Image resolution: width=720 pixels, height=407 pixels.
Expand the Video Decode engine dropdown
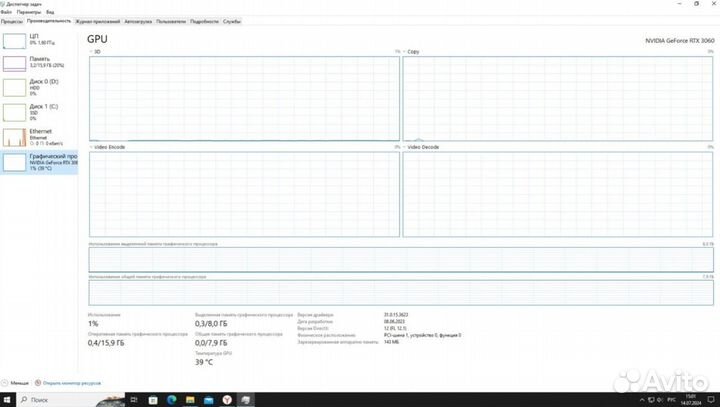click(421, 147)
